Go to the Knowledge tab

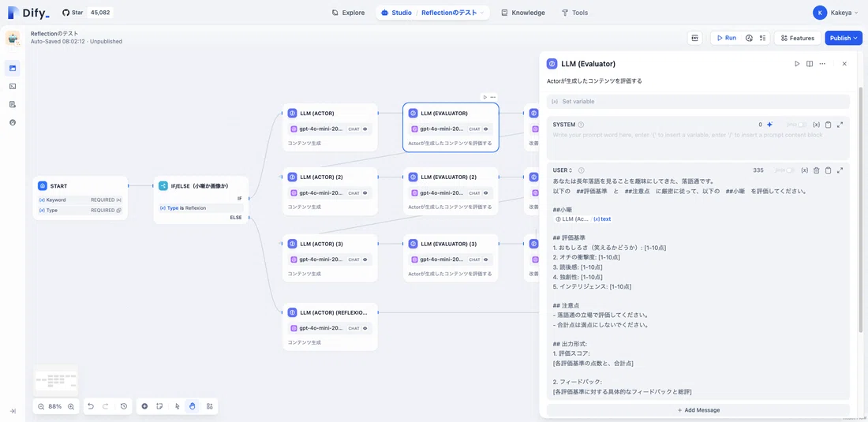click(522, 12)
